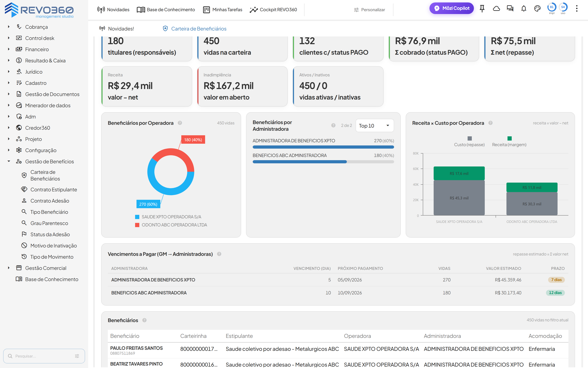Toggle ODONTO ABC OPERADORA legend swatch
Image resolution: width=588 pixels, height=368 pixels.
tap(137, 225)
